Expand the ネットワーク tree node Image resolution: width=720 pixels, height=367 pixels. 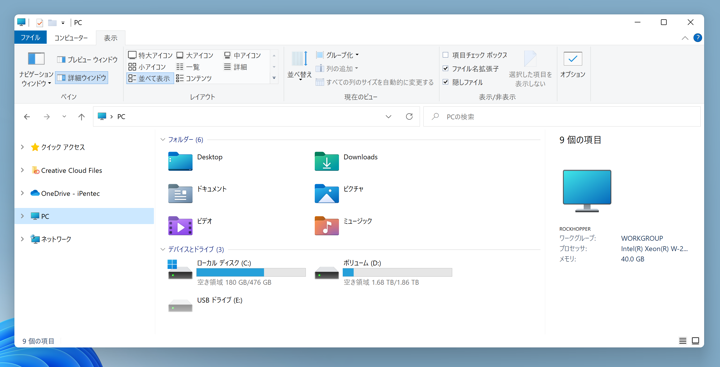pyautogui.click(x=22, y=239)
